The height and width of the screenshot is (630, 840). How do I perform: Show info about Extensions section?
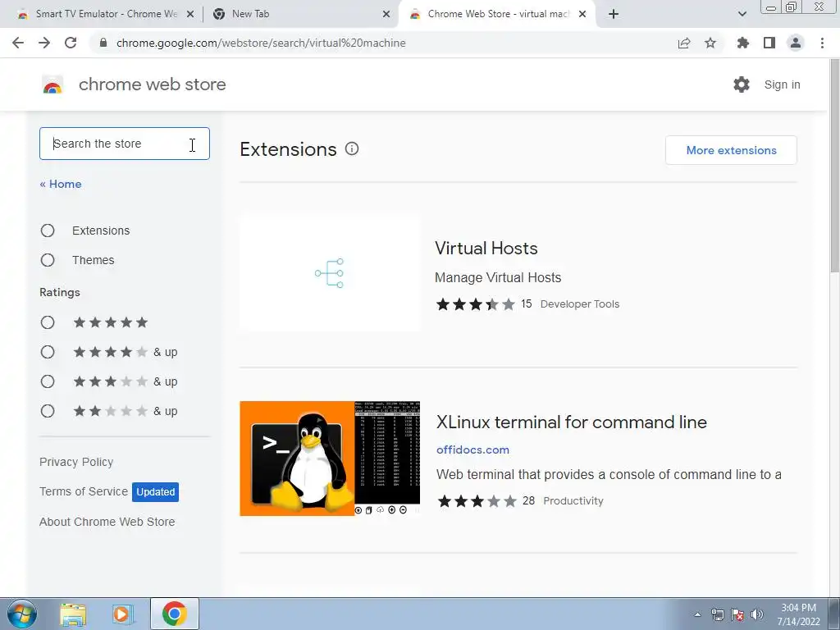352,149
